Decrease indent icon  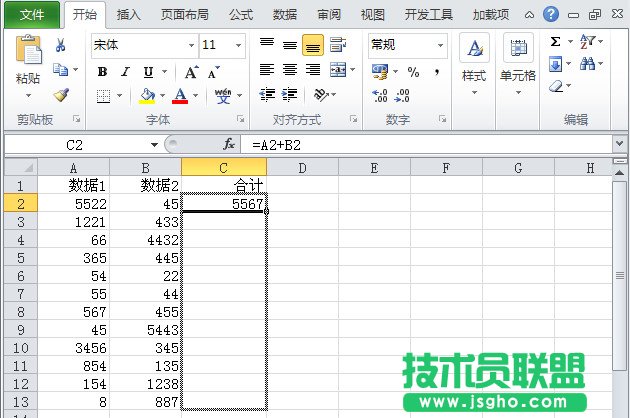pyautogui.click(x=267, y=95)
